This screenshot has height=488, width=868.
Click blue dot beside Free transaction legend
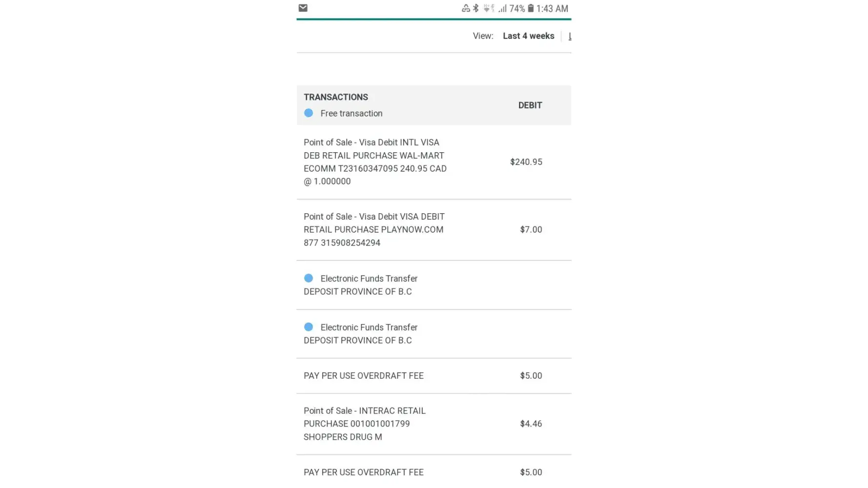point(309,113)
